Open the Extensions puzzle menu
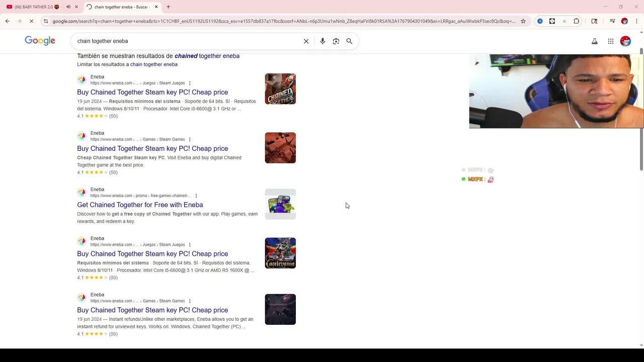Image resolution: width=644 pixels, height=362 pixels. point(577,21)
